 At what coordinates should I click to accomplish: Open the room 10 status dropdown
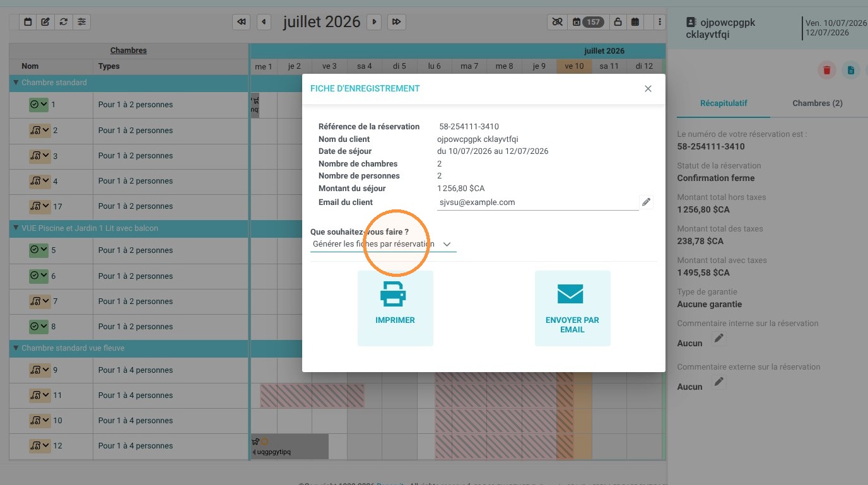point(39,421)
